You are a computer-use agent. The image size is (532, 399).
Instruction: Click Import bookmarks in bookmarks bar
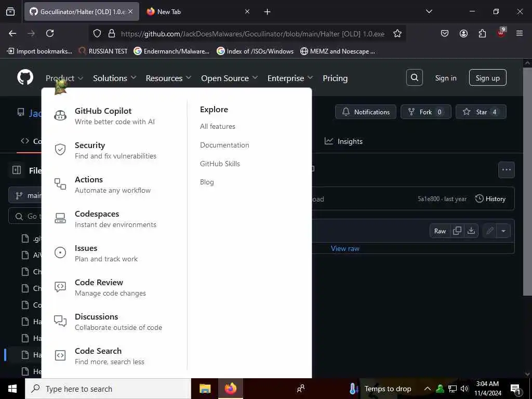coord(39,51)
